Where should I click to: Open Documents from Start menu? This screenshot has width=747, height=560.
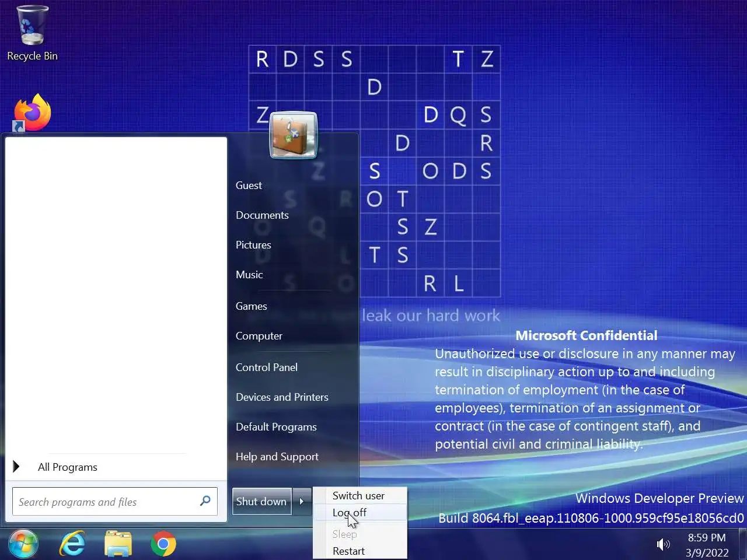(262, 215)
